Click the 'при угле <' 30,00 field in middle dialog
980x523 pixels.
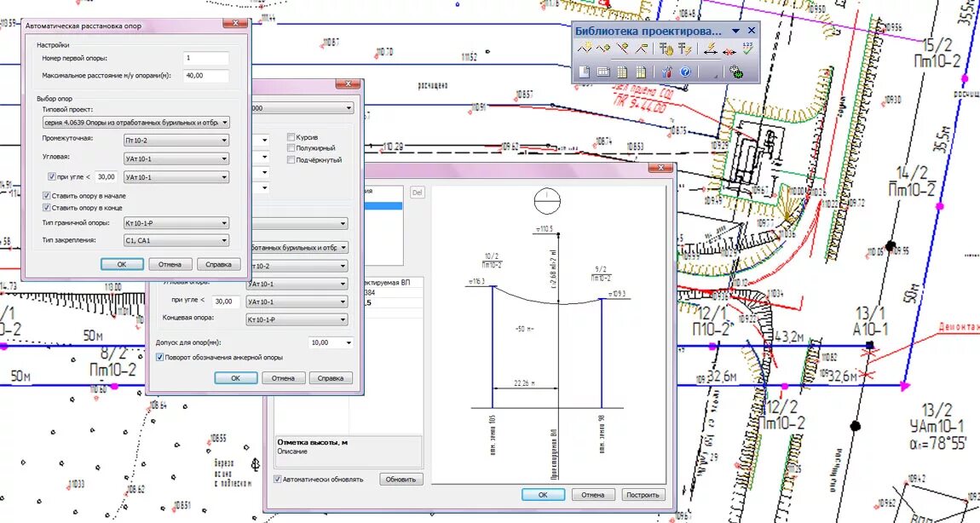coord(224,302)
